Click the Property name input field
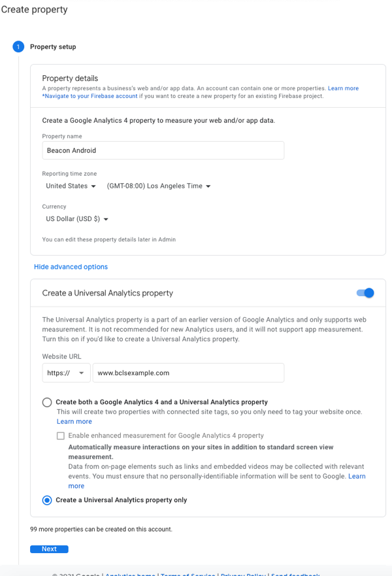Viewport: 392px width, 576px height. (x=163, y=150)
